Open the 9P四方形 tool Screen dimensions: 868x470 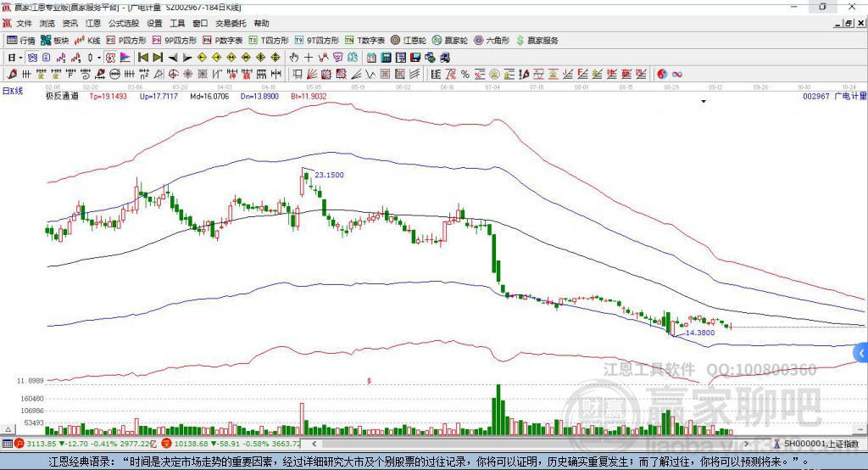[175, 41]
